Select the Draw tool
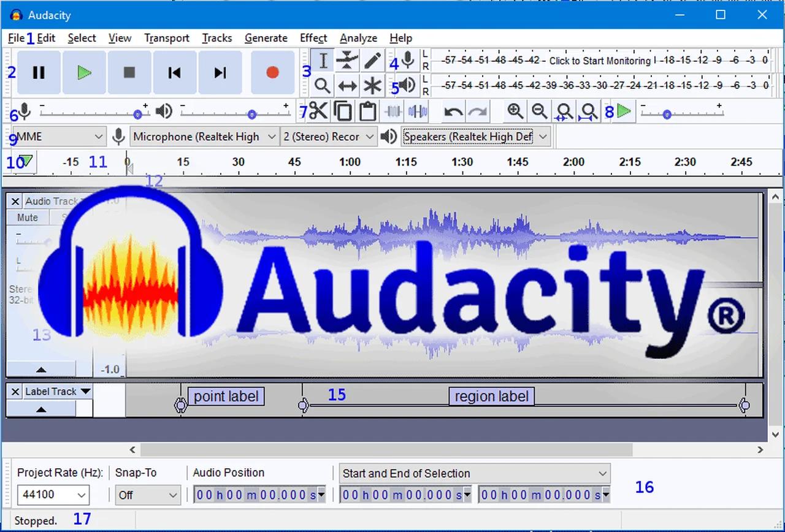 [x=372, y=60]
